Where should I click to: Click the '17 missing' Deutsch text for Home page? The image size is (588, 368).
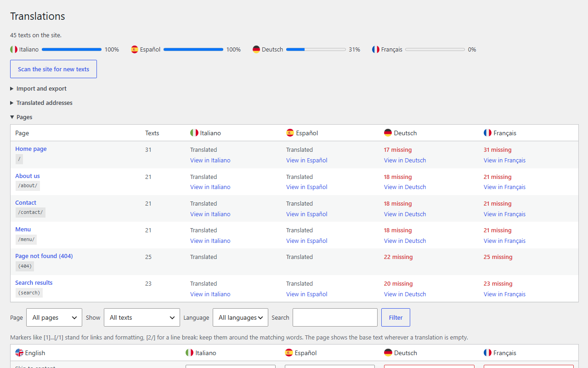coord(398,149)
